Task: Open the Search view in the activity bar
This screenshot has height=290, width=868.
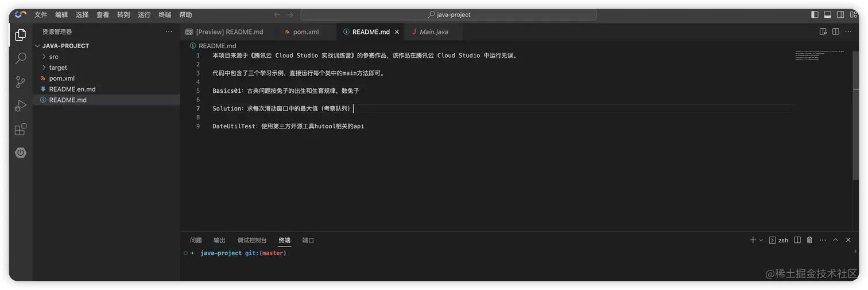Action: point(21,58)
